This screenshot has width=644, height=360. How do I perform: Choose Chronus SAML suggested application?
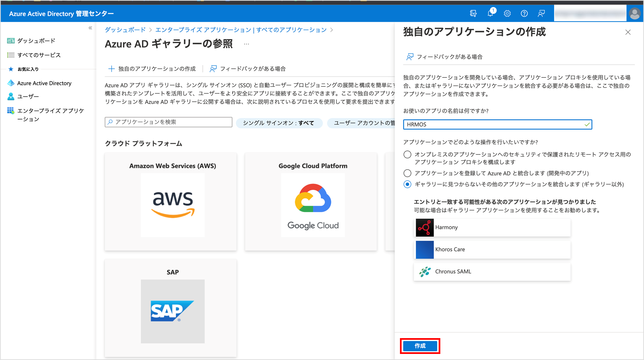pyautogui.click(x=492, y=272)
